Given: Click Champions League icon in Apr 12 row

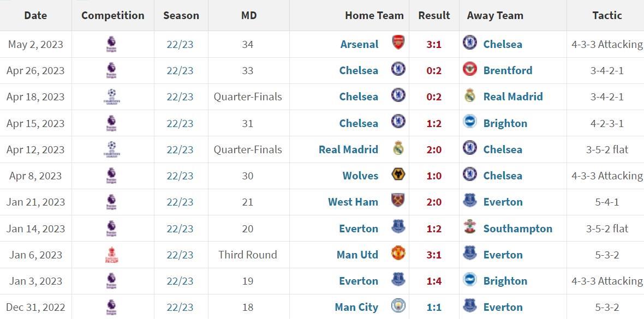Looking at the screenshot, I should point(111,149).
